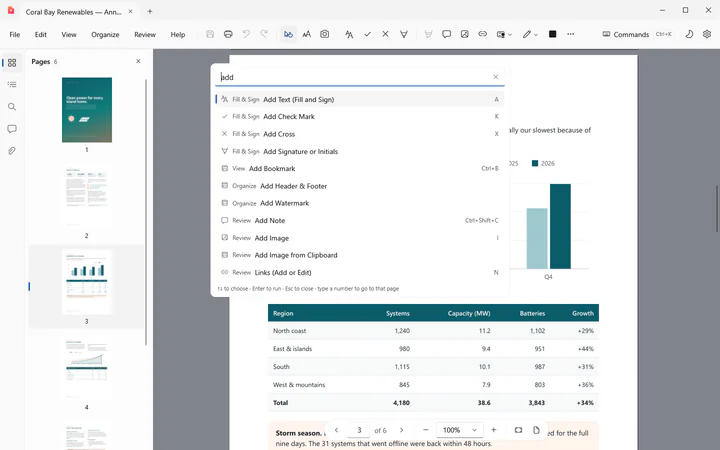
Task: Open the Review menu
Action: pos(145,34)
